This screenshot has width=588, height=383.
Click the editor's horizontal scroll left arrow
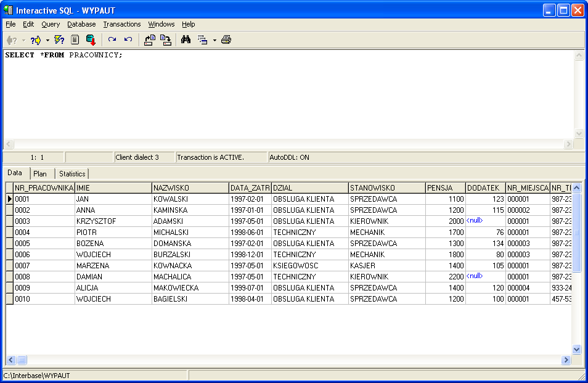(x=9, y=144)
